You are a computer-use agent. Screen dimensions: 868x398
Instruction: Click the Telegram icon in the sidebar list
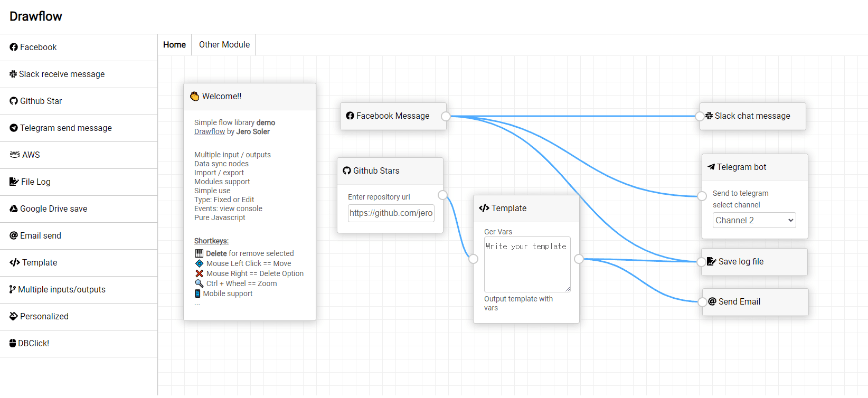coord(14,128)
